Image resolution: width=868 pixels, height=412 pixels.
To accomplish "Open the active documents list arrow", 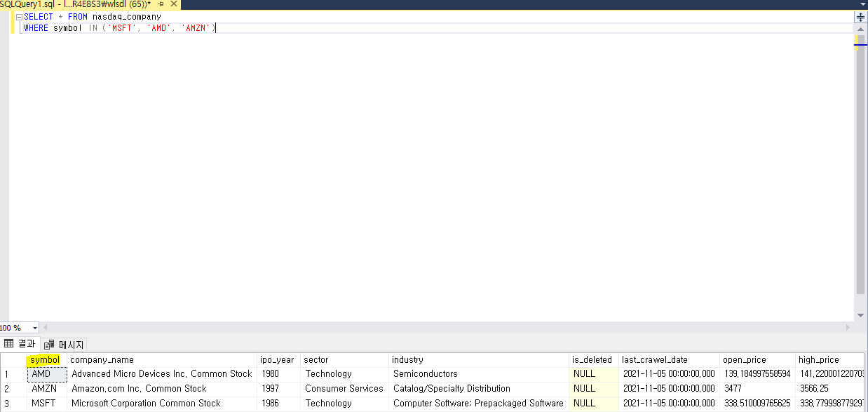I will pyautogui.click(x=862, y=4).
